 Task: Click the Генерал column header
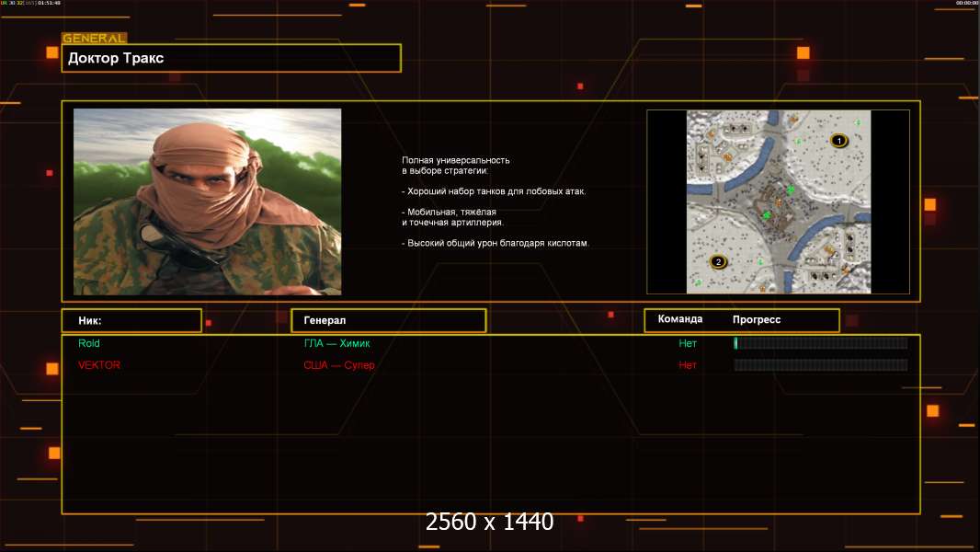pyautogui.click(x=389, y=321)
